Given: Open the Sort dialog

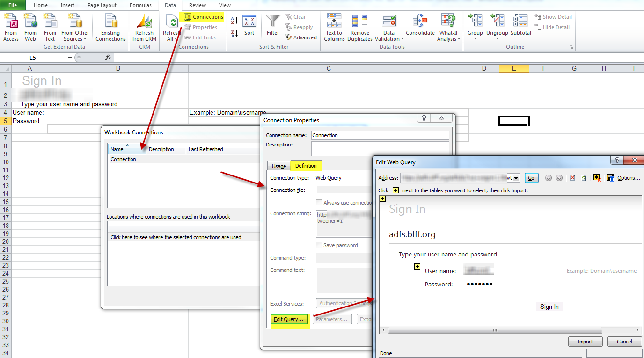Looking at the screenshot, I should click(249, 26).
